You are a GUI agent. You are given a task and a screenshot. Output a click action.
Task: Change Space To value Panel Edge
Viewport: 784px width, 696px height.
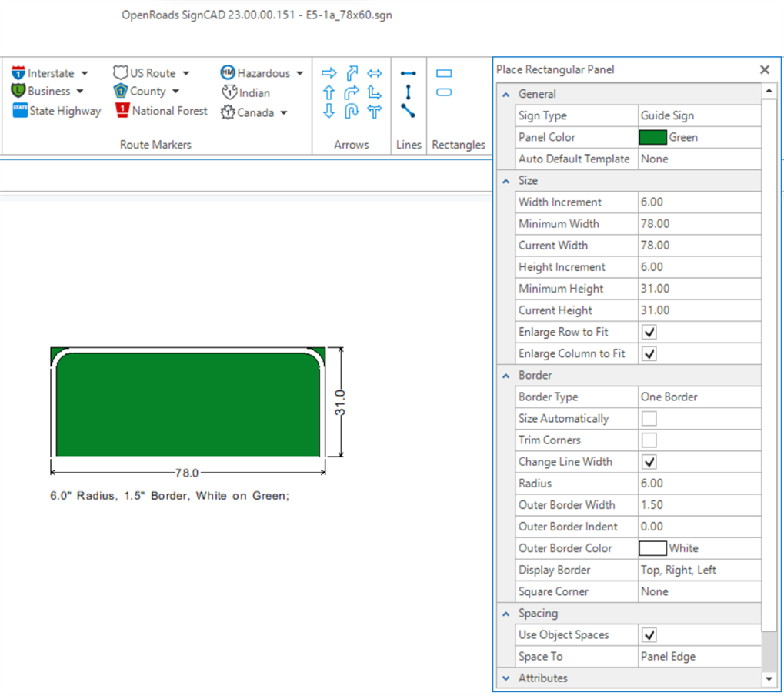[x=699, y=657]
